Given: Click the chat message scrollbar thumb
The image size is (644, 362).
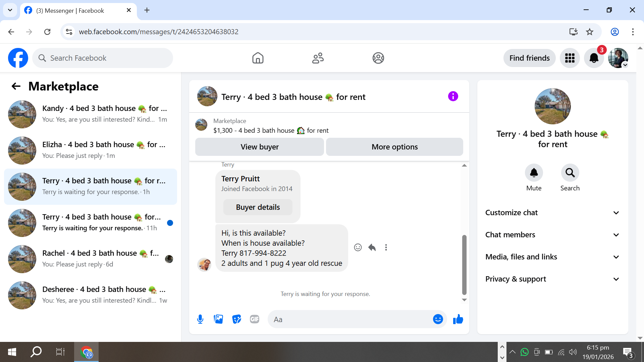Looking at the screenshot, I should point(464,264).
